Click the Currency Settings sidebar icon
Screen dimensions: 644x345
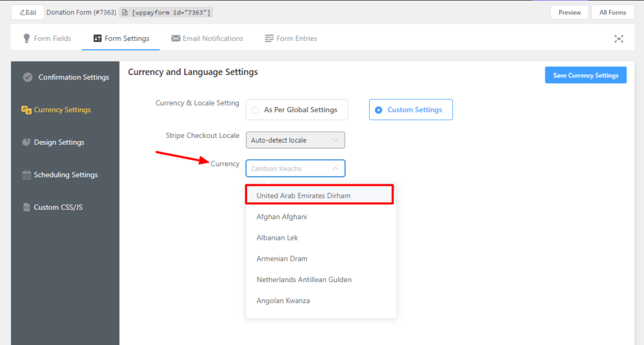coord(26,110)
